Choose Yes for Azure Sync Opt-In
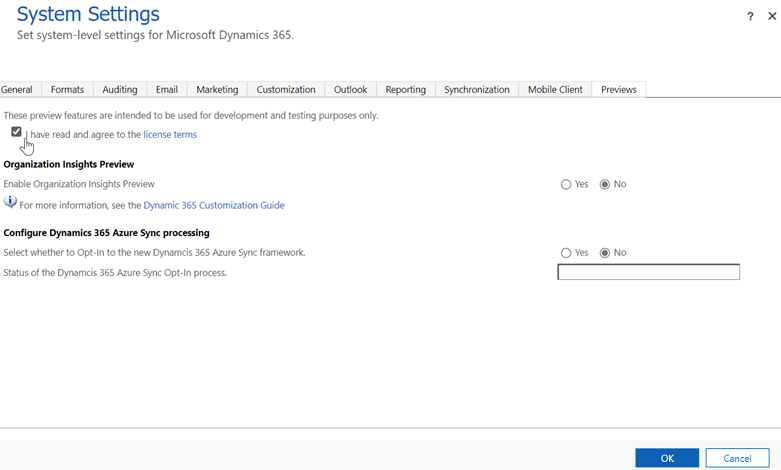 click(x=566, y=253)
